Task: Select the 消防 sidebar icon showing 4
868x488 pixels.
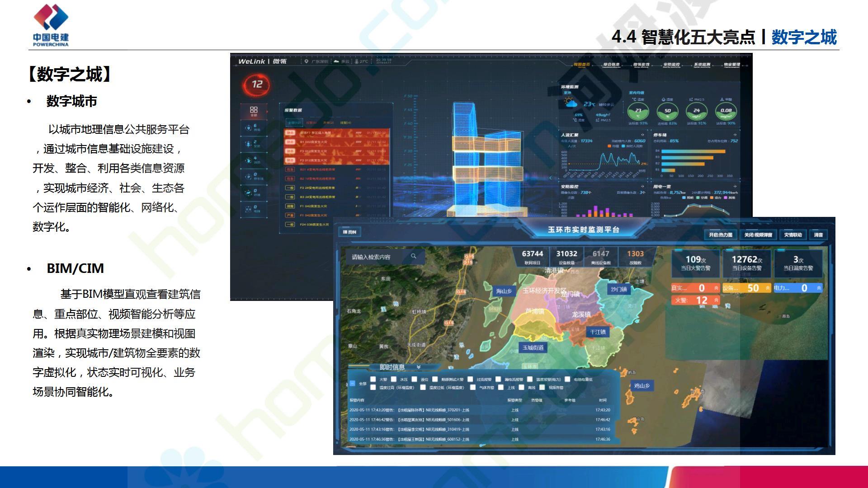Action: 249,160
